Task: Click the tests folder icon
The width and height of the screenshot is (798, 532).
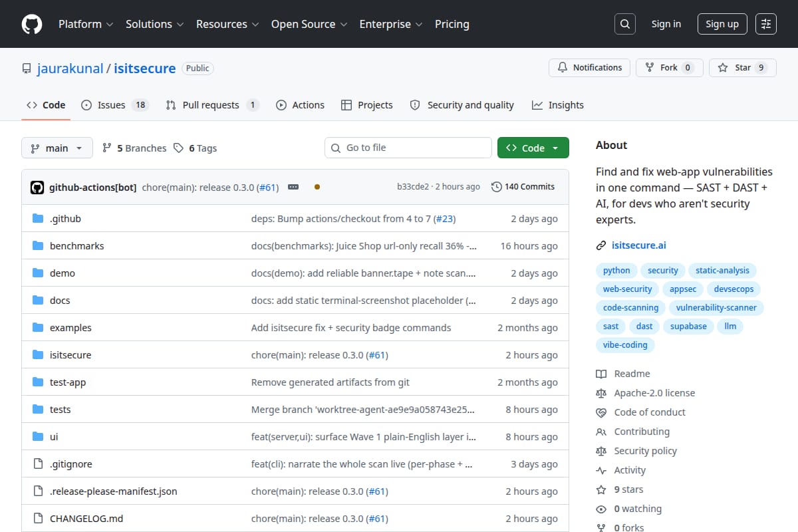Action: [x=38, y=410]
